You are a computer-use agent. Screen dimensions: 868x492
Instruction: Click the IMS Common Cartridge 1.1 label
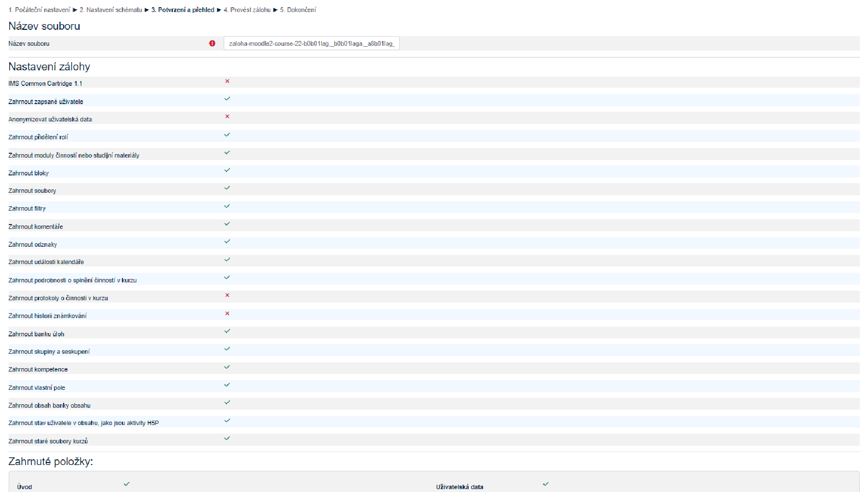tap(45, 83)
